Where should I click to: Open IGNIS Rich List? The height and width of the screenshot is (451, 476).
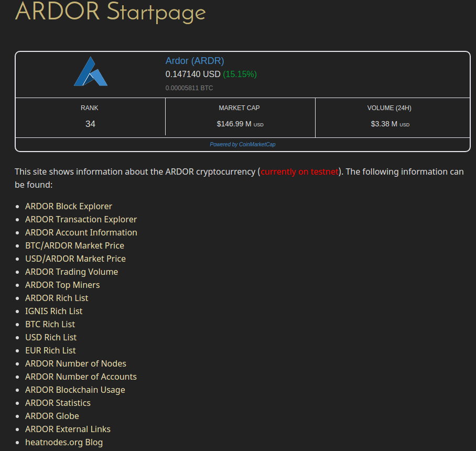click(53, 311)
